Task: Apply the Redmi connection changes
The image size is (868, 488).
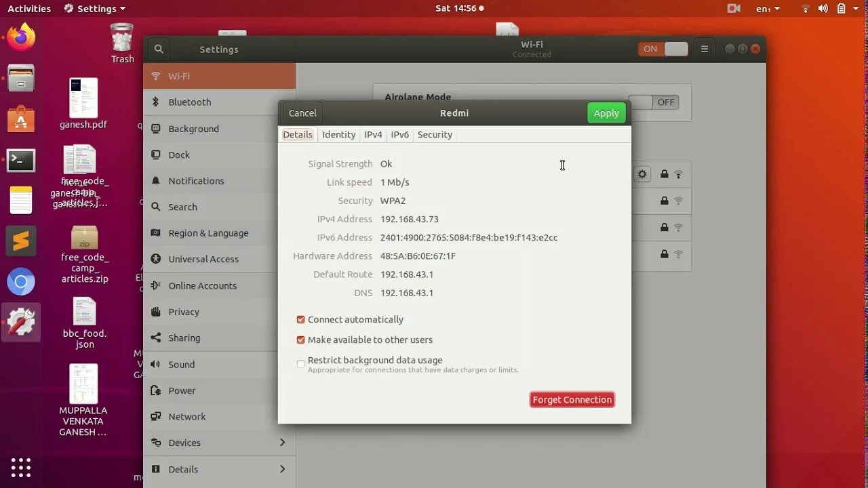Action: click(606, 113)
